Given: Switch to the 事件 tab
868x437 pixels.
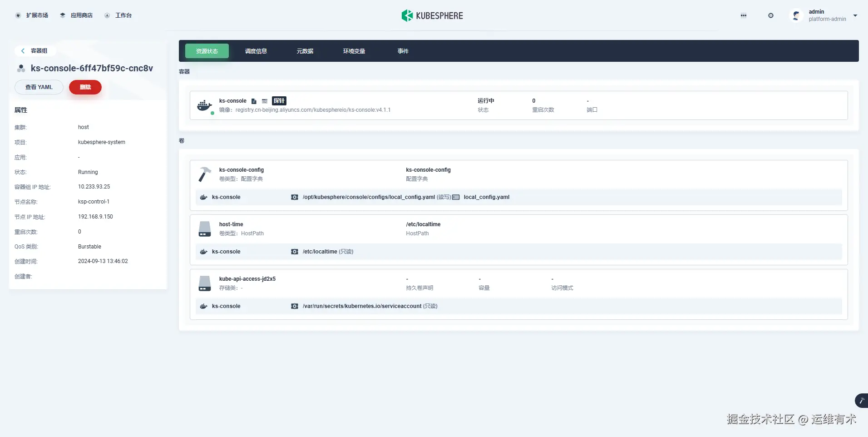Looking at the screenshot, I should point(403,51).
